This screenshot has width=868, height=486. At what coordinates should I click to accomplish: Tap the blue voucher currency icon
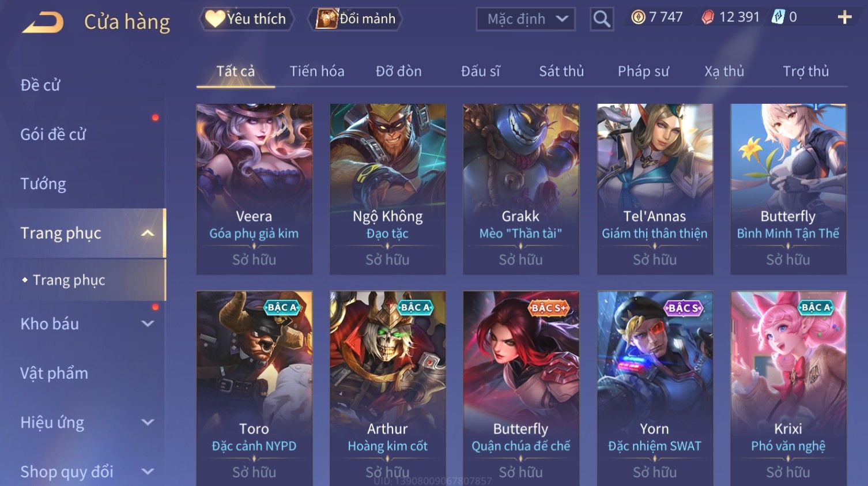coord(778,17)
